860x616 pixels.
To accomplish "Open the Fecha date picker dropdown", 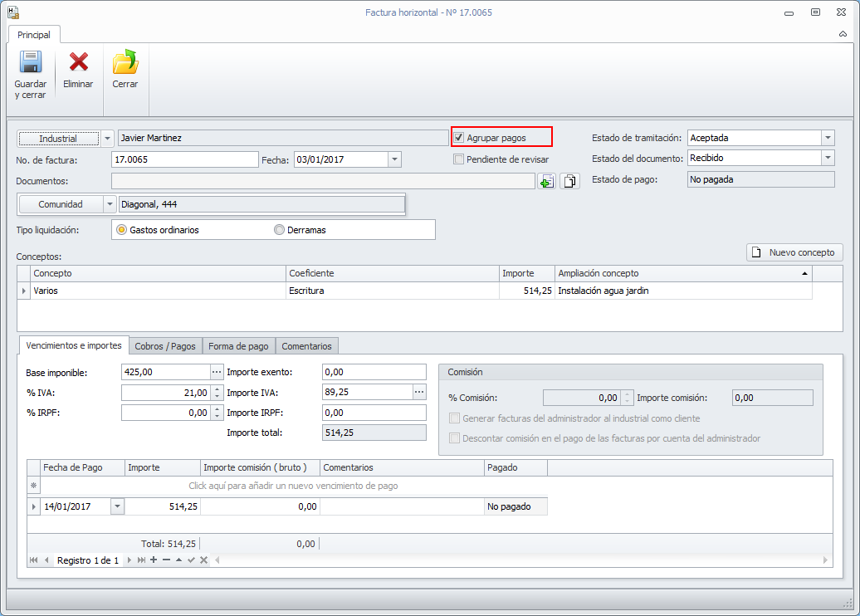I will tap(394, 159).
